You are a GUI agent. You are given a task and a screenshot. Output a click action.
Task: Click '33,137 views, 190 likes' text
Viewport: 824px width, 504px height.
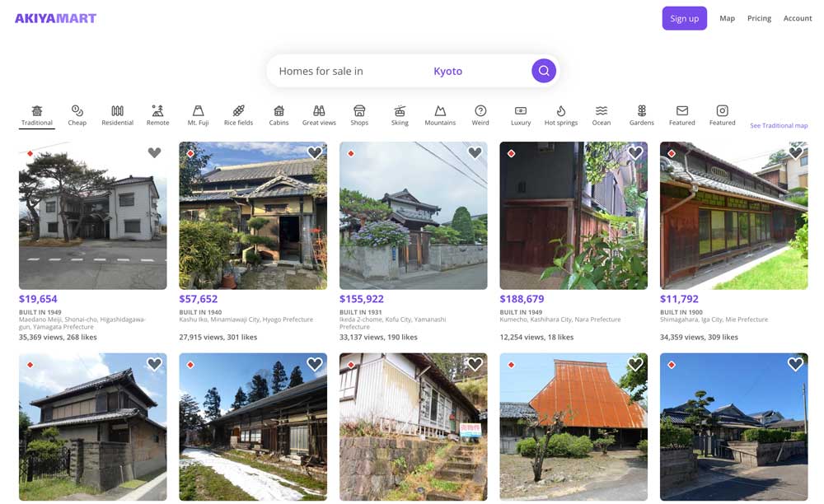[x=378, y=337]
